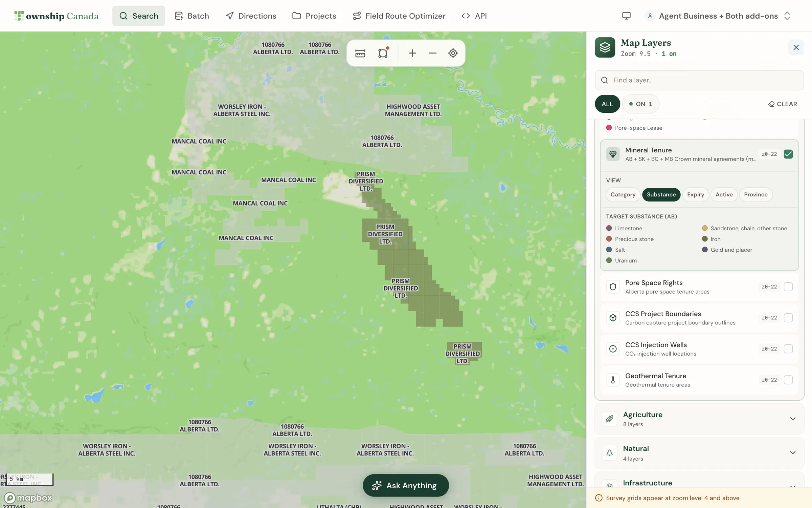
Task: Click the Uranium color swatch
Action: (x=609, y=260)
